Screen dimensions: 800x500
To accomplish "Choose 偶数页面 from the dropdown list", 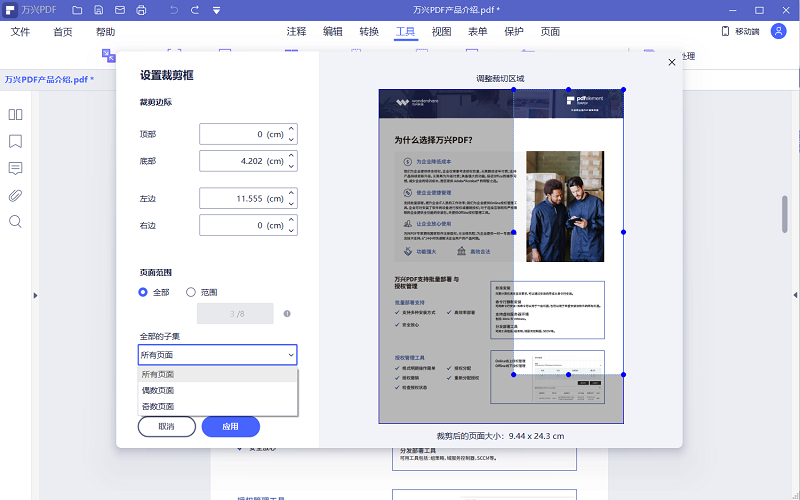I will [x=217, y=390].
